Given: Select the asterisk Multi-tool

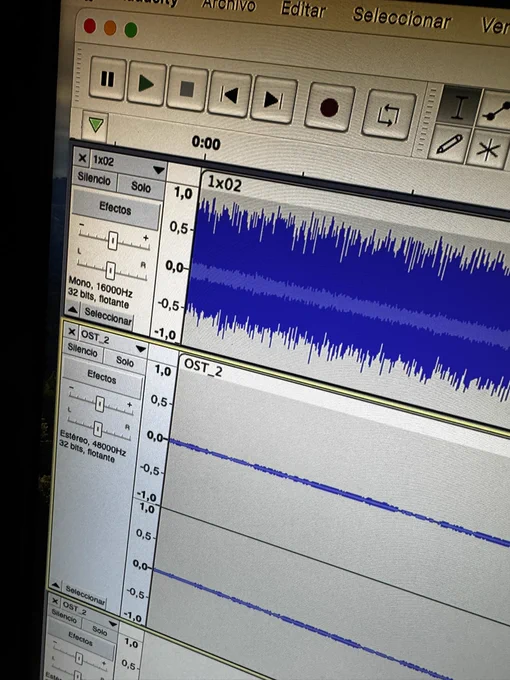Looking at the screenshot, I should pos(488,150).
